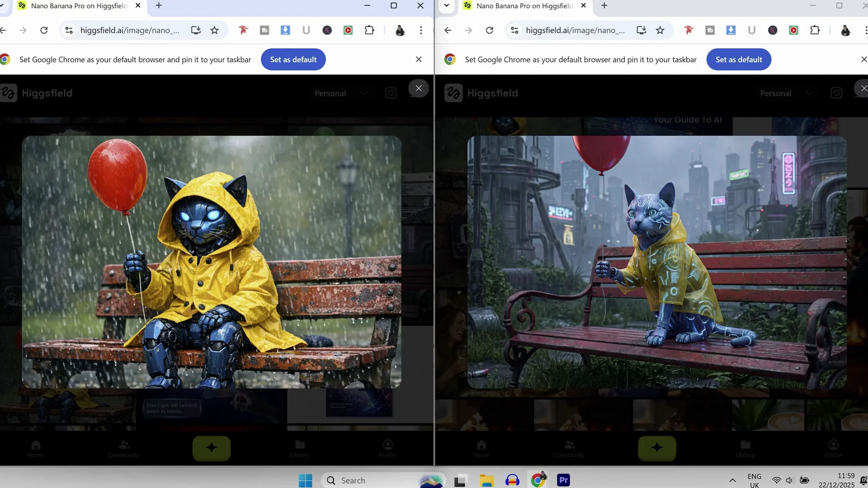868x488 pixels.
Task: Open the Chrome three-dot menu
Action: (421, 30)
